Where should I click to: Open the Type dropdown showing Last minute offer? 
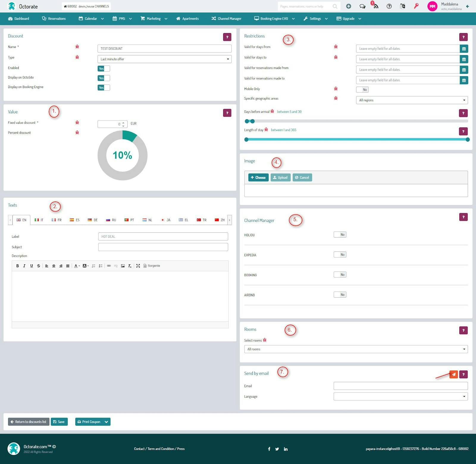(165, 59)
